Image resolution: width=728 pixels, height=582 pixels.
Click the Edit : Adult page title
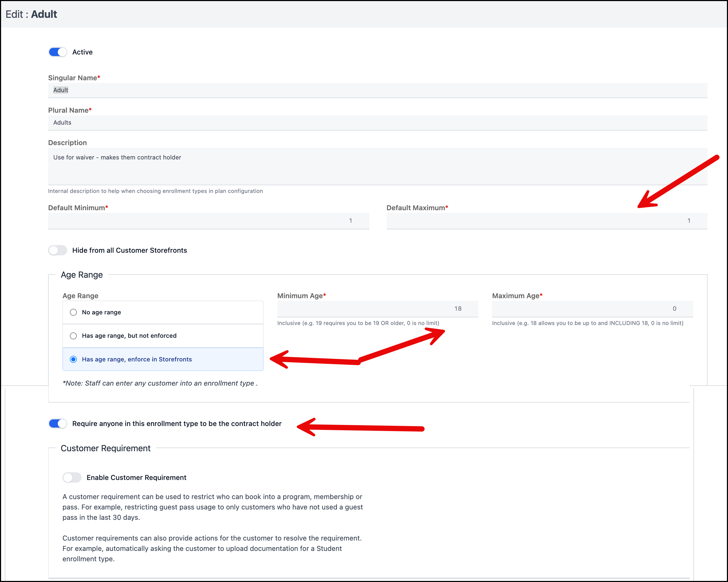pyautogui.click(x=31, y=14)
